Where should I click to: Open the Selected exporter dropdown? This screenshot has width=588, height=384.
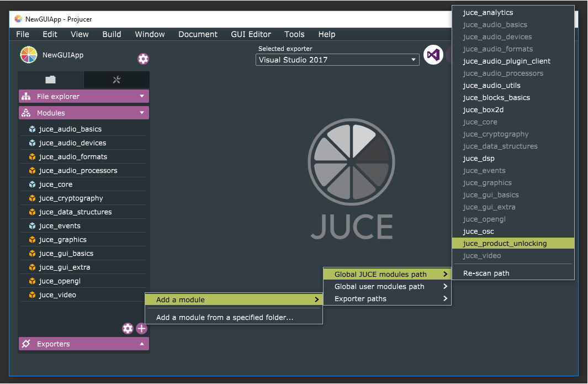pos(337,60)
